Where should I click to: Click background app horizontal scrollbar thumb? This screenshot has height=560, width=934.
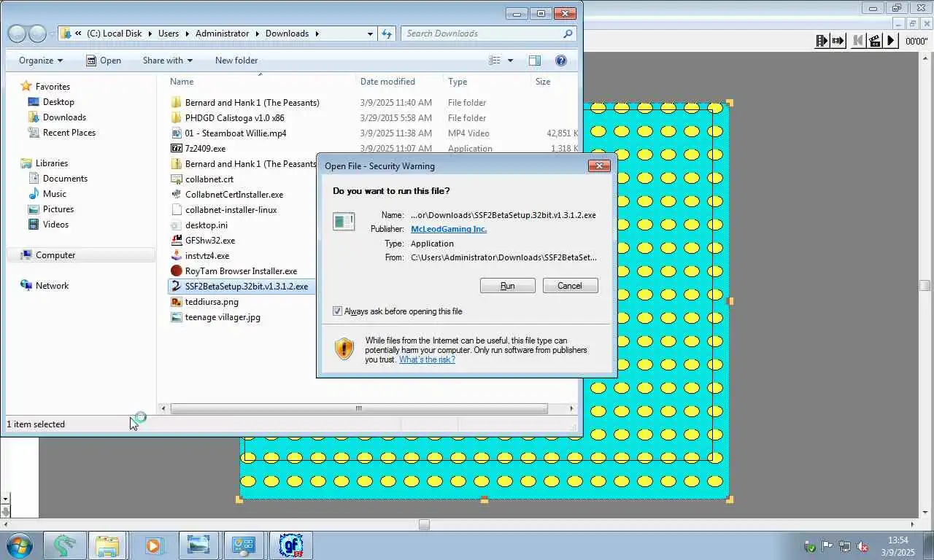424,525
